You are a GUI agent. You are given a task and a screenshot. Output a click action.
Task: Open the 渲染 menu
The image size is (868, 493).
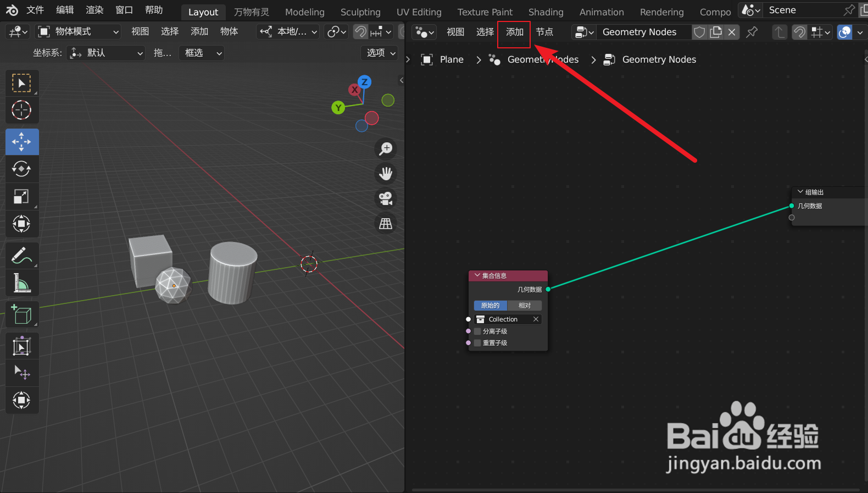click(94, 10)
